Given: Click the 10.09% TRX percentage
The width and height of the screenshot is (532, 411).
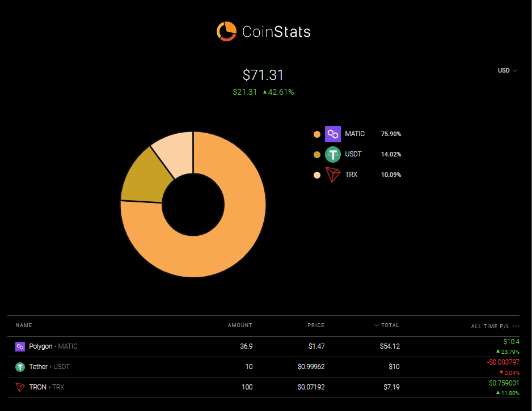Looking at the screenshot, I should click(x=391, y=175).
